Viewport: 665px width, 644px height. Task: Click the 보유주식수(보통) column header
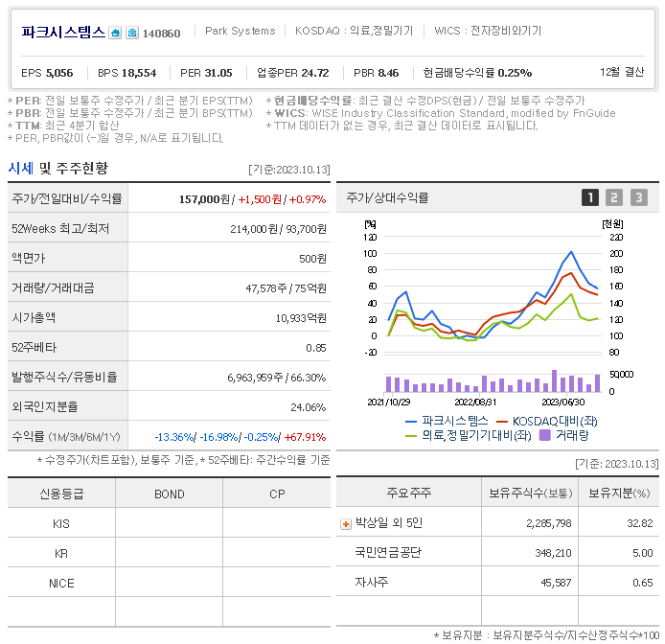(530, 493)
